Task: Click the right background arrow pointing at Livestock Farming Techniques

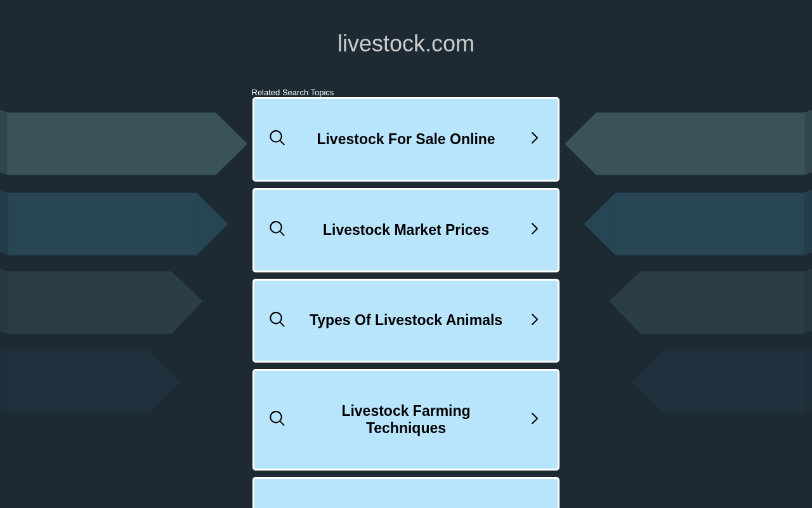Action: pyautogui.click(x=721, y=382)
